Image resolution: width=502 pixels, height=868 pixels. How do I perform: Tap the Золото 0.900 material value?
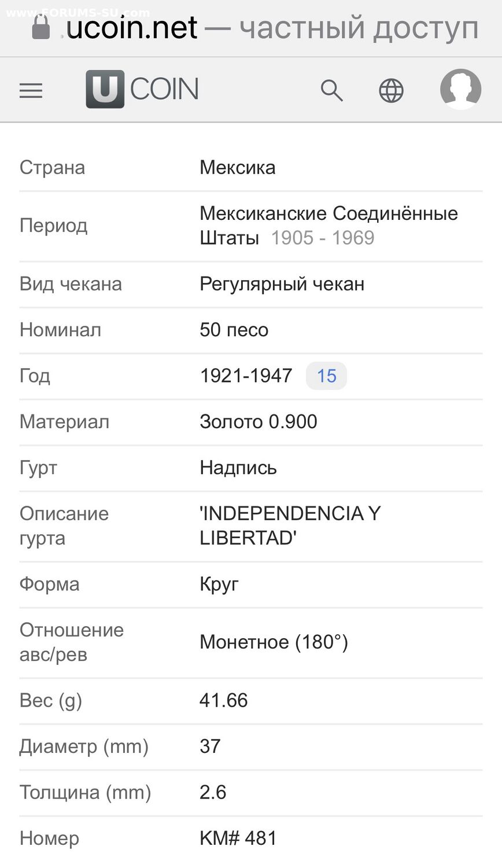pyautogui.click(x=258, y=422)
